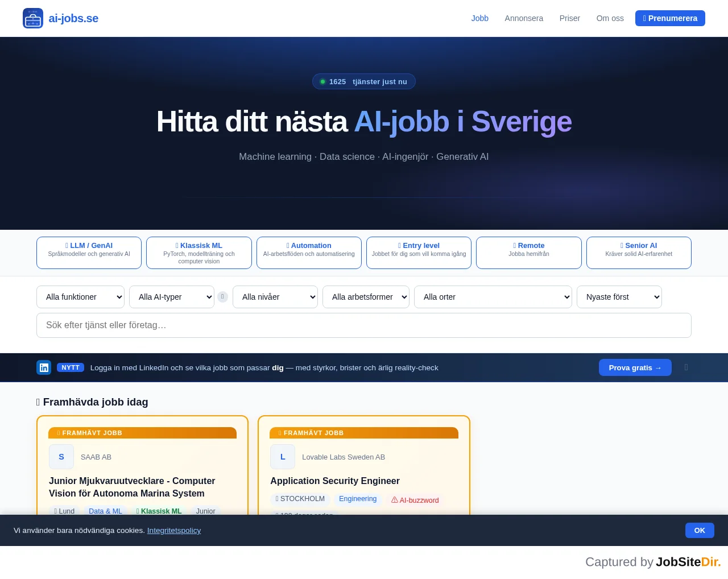This screenshot has width=728, height=579.
Task: Open the Junior Mjukvaruutvecklare job title
Action: click(x=132, y=487)
